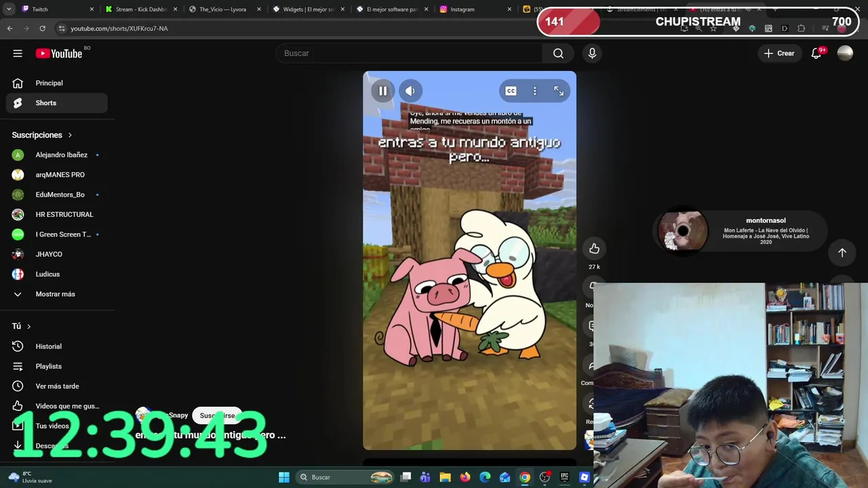Switch to Widgets | El mejor tab
Viewport: 868px width, 488px height.
point(309,9)
